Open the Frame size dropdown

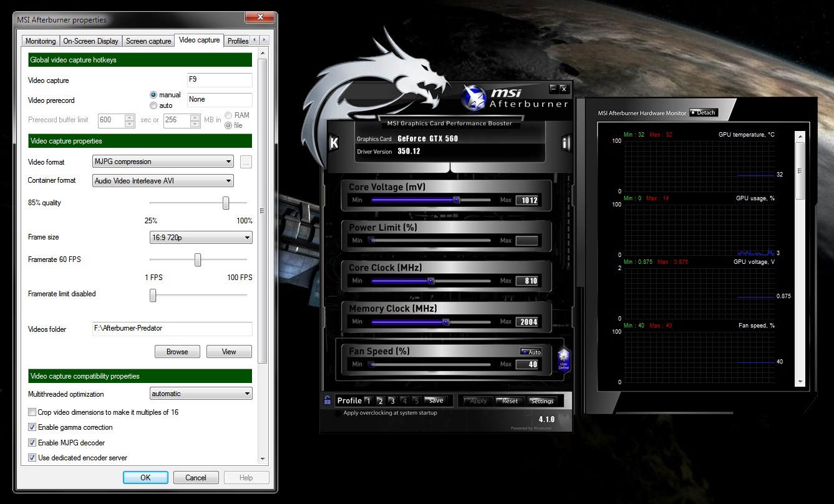(x=201, y=238)
